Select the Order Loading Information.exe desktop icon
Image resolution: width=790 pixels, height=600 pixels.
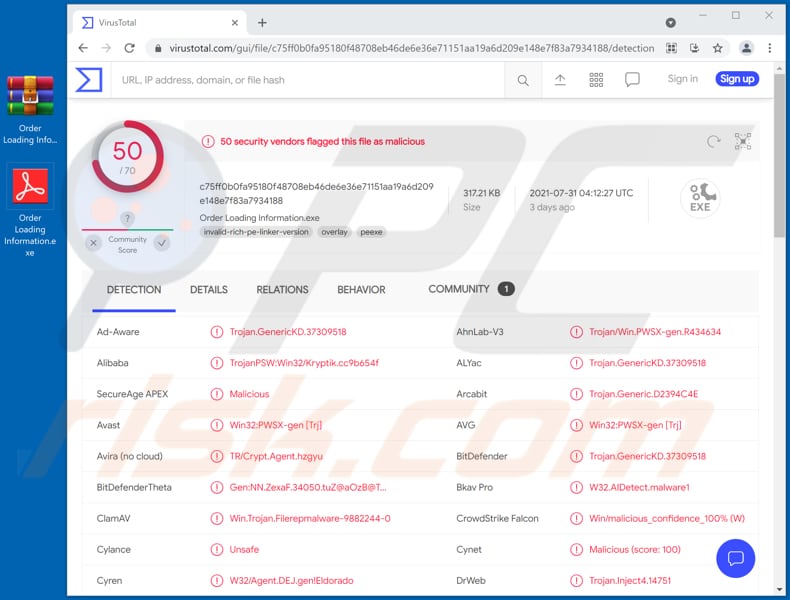30,211
